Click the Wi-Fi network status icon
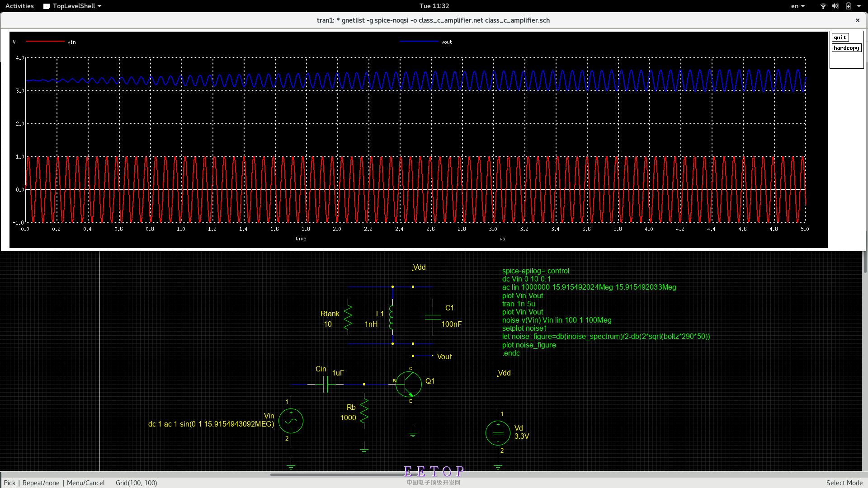Screen dimensions: 868x488 pyautogui.click(x=823, y=6)
